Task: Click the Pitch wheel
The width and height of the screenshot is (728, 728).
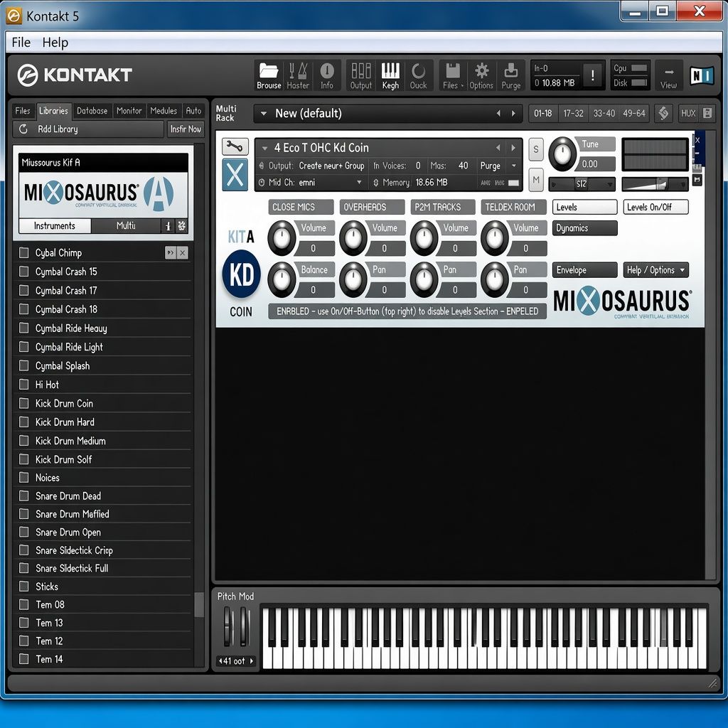Action: tap(228, 626)
